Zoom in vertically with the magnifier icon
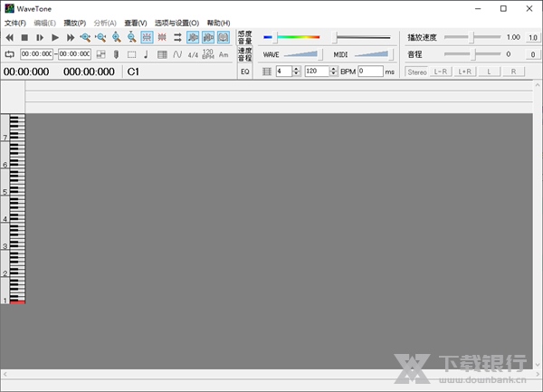This screenshot has height=392, width=543. pos(117,37)
